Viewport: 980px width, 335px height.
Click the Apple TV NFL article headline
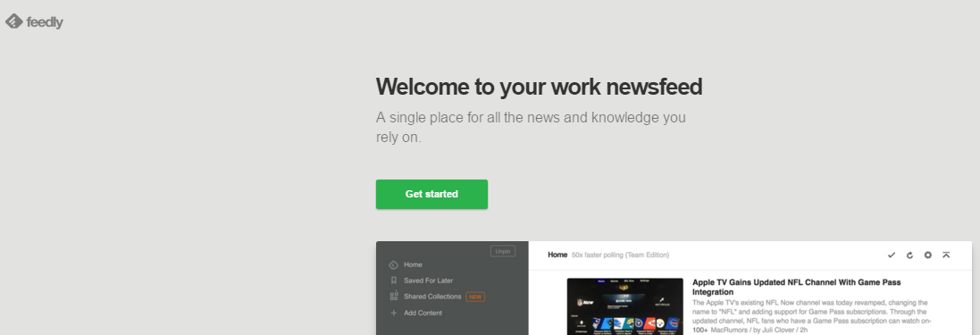[796, 288]
